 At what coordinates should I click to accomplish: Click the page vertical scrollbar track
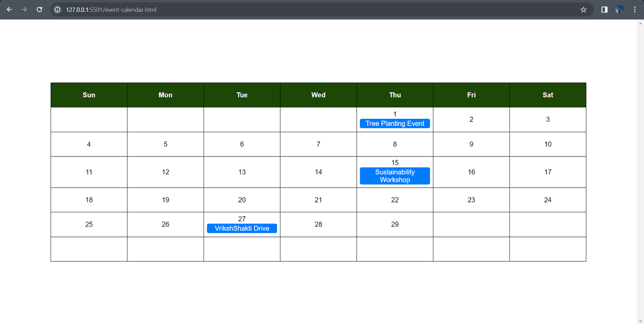pos(640,172)
